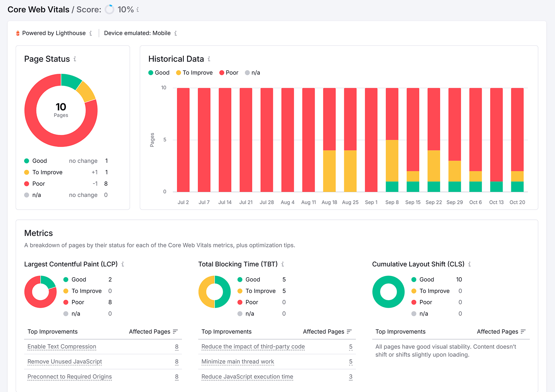The height and width of the screenshot is (392, 555).
Task: Open the Enable Text Compression improvement
Action: point(61,347)
